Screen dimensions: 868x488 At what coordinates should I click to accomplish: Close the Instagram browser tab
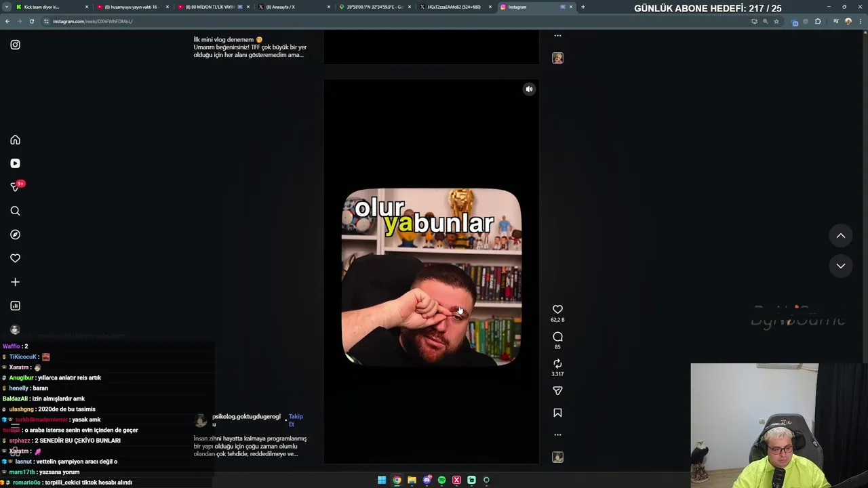[571, 7]
